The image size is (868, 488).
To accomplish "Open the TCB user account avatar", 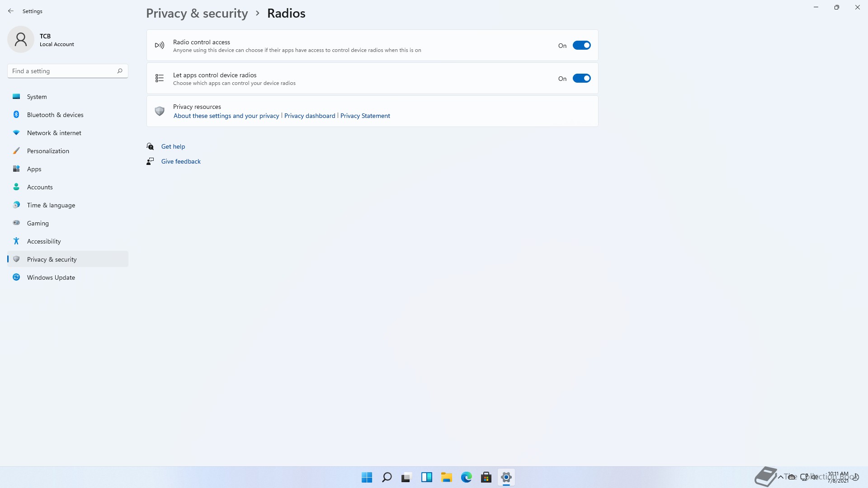I will [x=21, y=39].
